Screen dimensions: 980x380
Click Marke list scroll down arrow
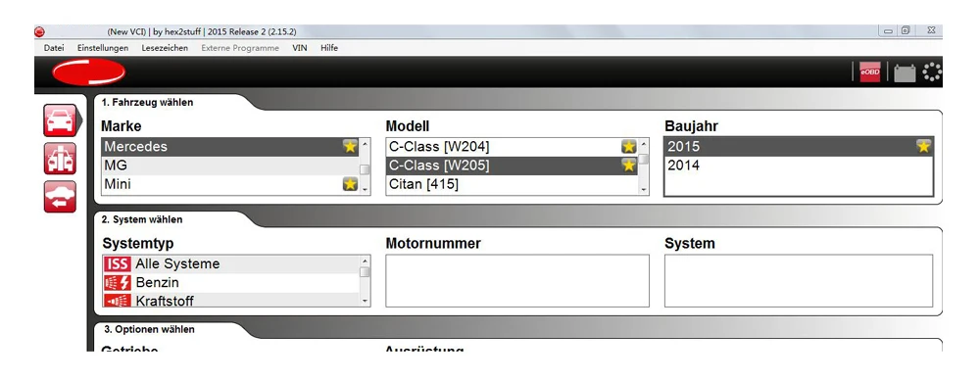point(365,189)
